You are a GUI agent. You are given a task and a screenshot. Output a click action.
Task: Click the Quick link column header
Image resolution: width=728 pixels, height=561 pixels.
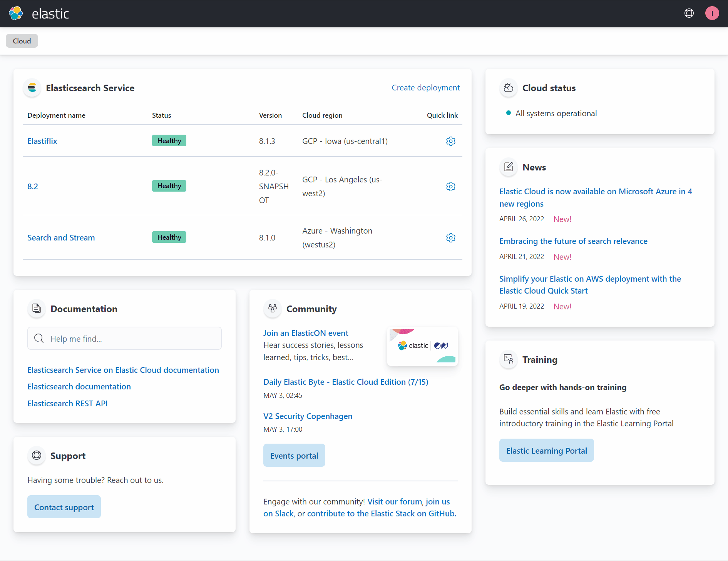pyautogui.click(x=442, y=115)
